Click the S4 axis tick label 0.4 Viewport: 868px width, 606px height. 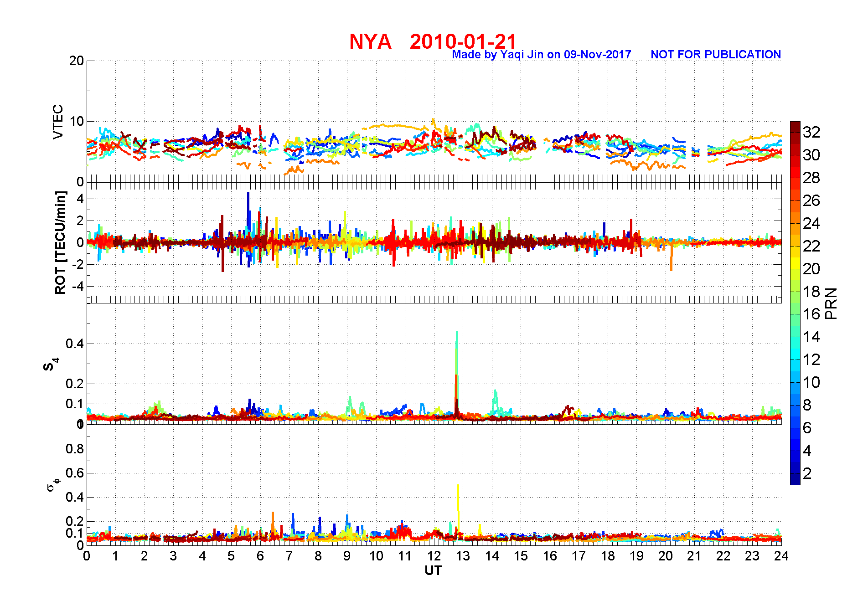coord(75,344)
